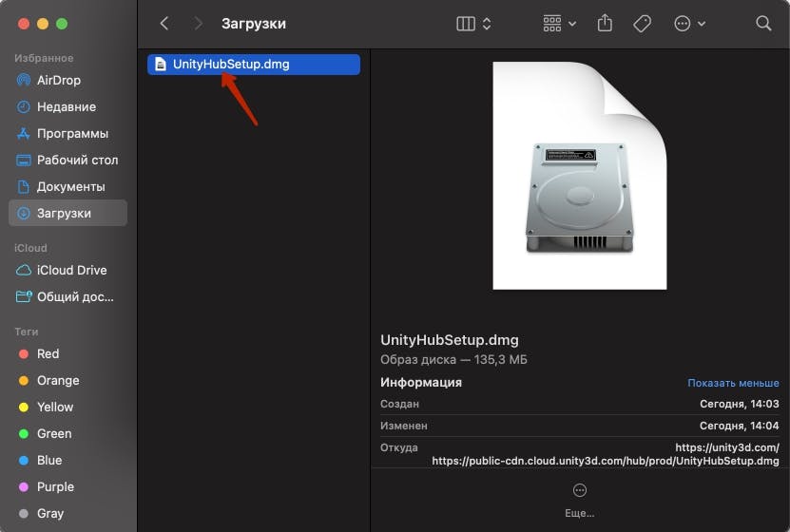790x532 pixels.
Task: Open Документы in the sidebar
Action: click(x=68, y=187)
